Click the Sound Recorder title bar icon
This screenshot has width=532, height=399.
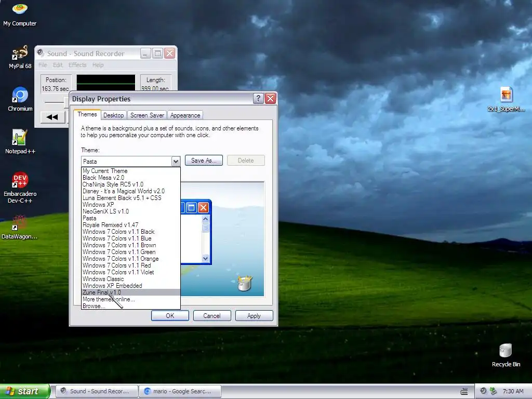click(41, 53)
